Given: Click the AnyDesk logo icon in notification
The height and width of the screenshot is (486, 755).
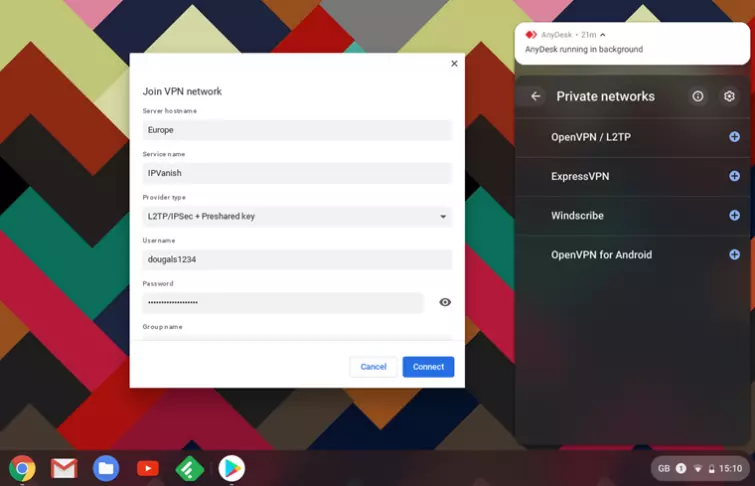Looking at the screenshot, I should (531, 35).
